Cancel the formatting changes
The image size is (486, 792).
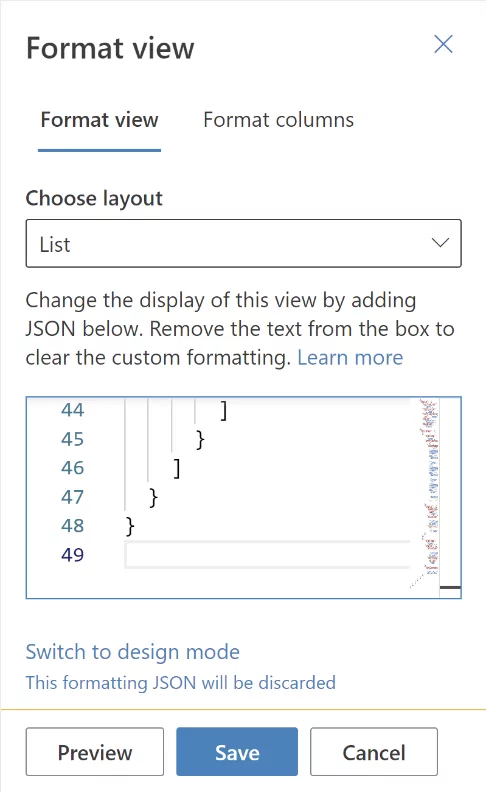[x=374, y=752]
